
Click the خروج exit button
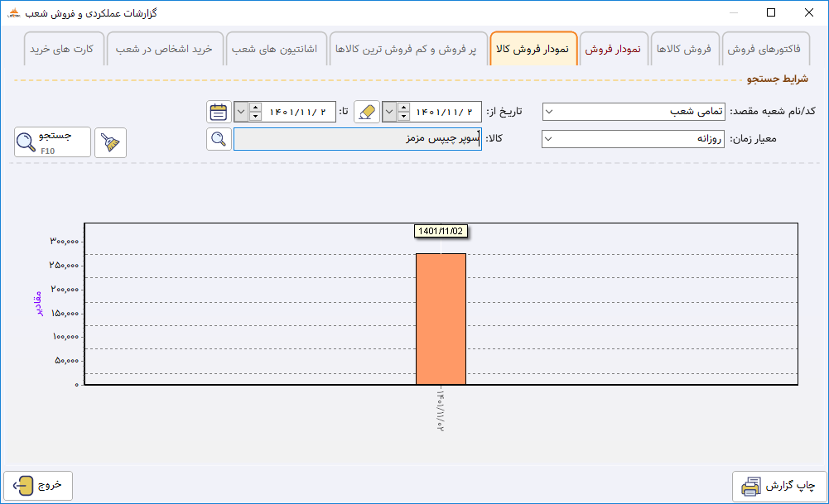[38, 486]
